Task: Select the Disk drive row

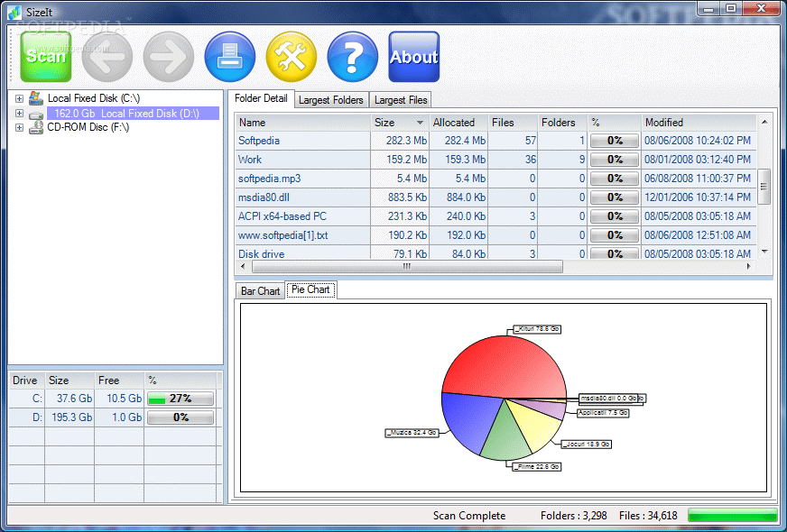Action: [x=495, y=252]
